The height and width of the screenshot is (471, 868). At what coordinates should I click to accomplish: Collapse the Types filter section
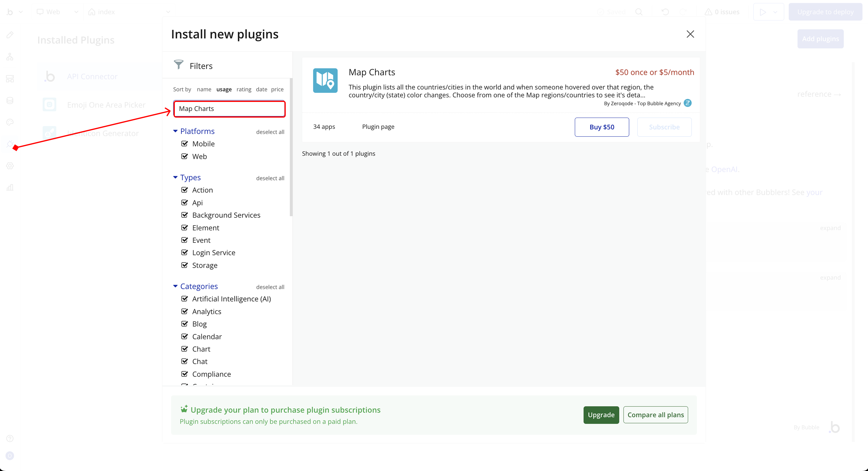(175, 177)
